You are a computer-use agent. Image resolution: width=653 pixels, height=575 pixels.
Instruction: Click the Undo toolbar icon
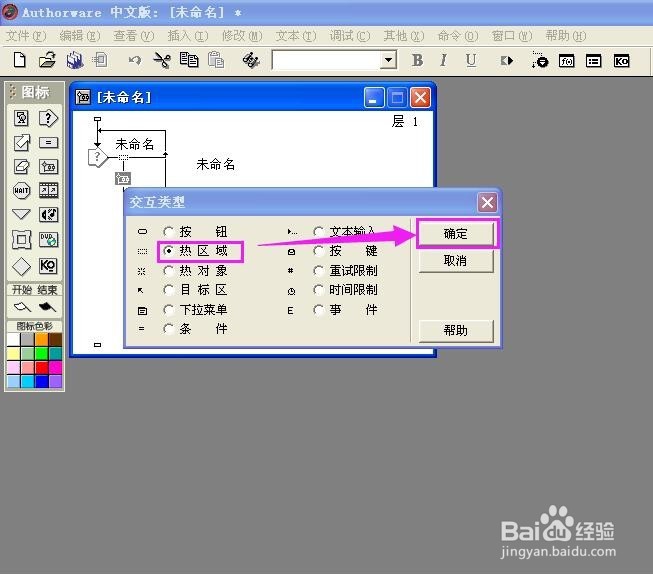pos(135,61)
